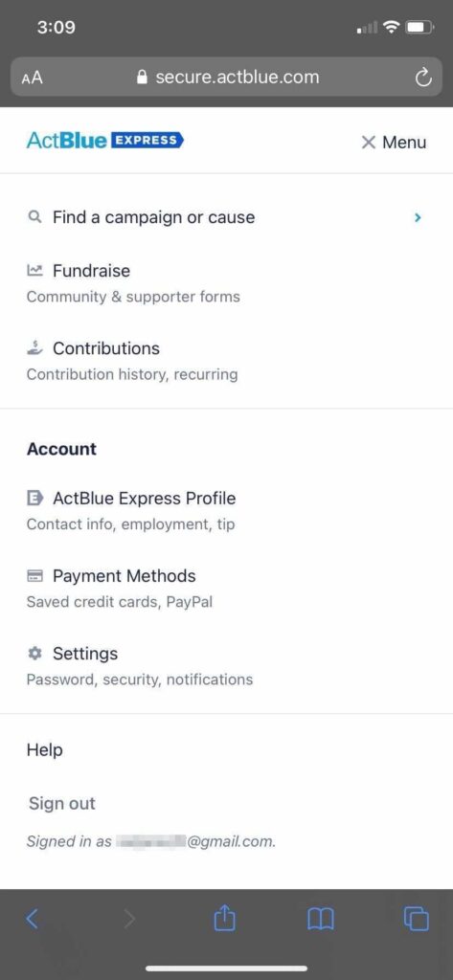Click the Help link
Viewport: 453px width, 980px height.
(x=44, y=749)
